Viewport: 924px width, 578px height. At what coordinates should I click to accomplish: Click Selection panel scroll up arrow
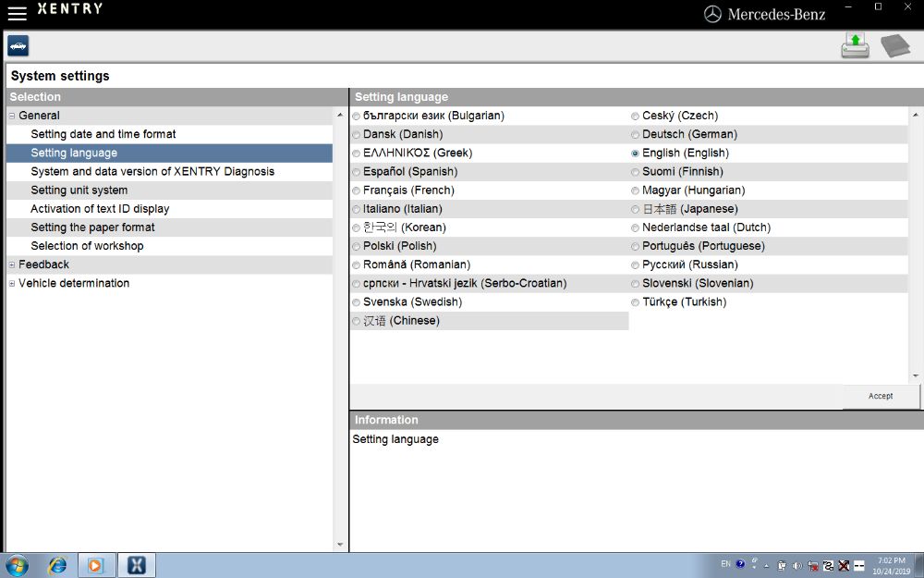(x=340, y=115)
